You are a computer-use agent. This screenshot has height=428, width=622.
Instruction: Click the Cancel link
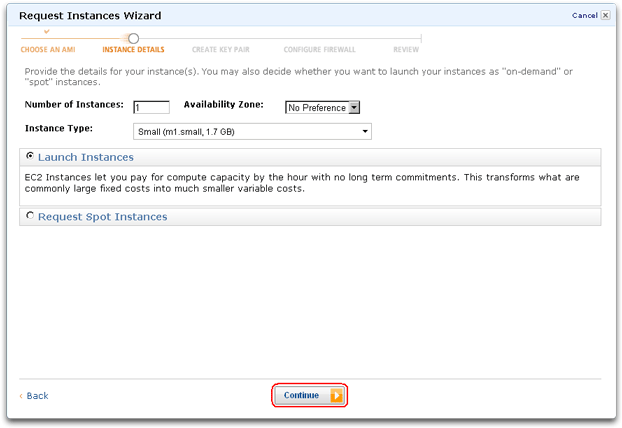[x=585, y=15]
